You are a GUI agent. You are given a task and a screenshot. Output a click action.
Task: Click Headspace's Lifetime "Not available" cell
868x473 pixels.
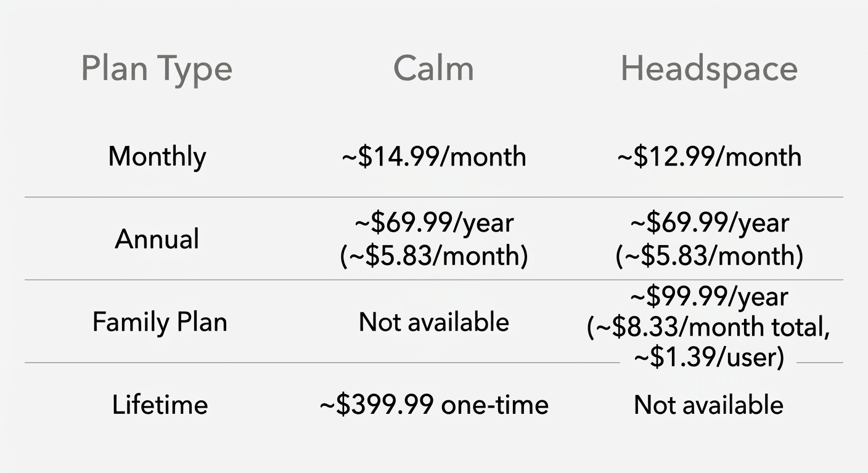point(709,405)
